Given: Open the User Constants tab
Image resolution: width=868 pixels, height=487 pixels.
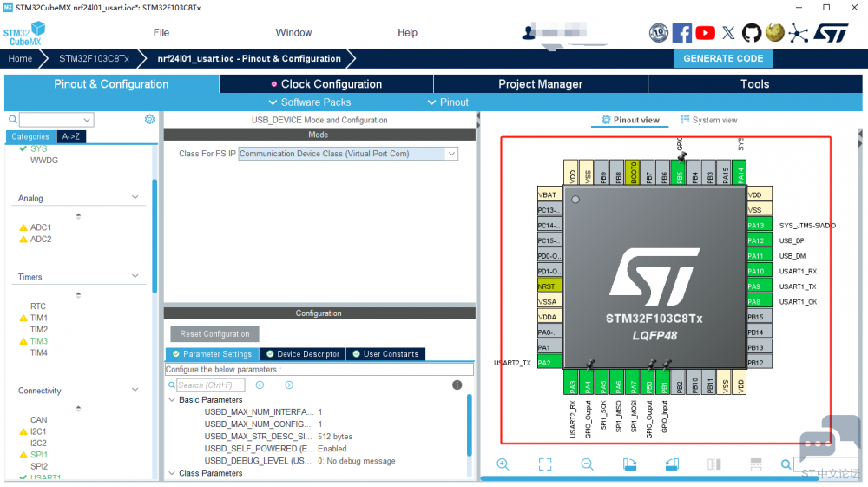Looking at the screenshot, I should [386, 354].
